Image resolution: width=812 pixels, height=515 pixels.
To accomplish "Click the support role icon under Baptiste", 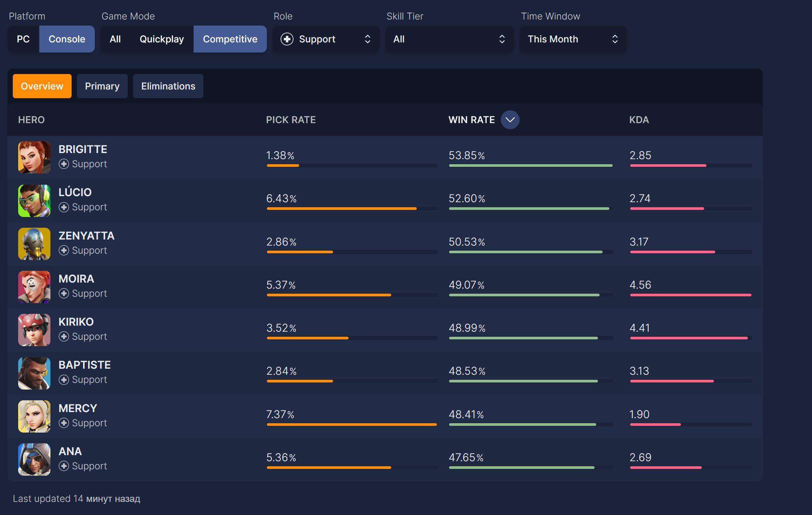I will point(64,380).
